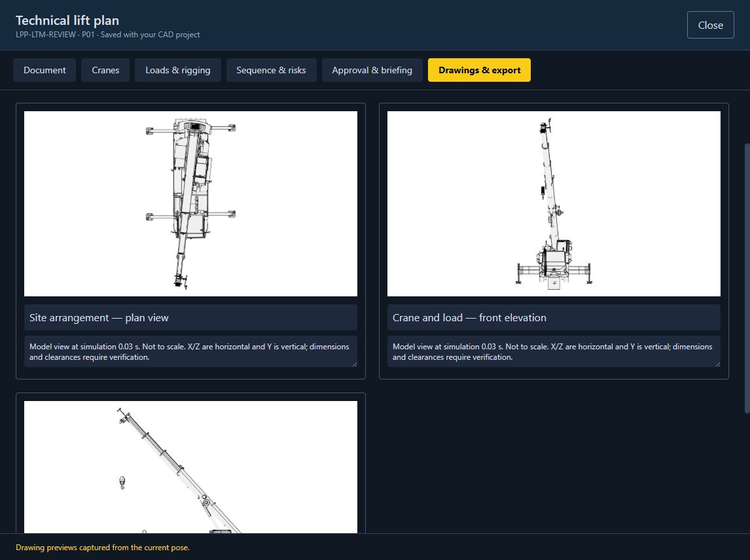Click the front elevation crane drawing thumbnail
The image size is (750, 560).
(554, 203)
